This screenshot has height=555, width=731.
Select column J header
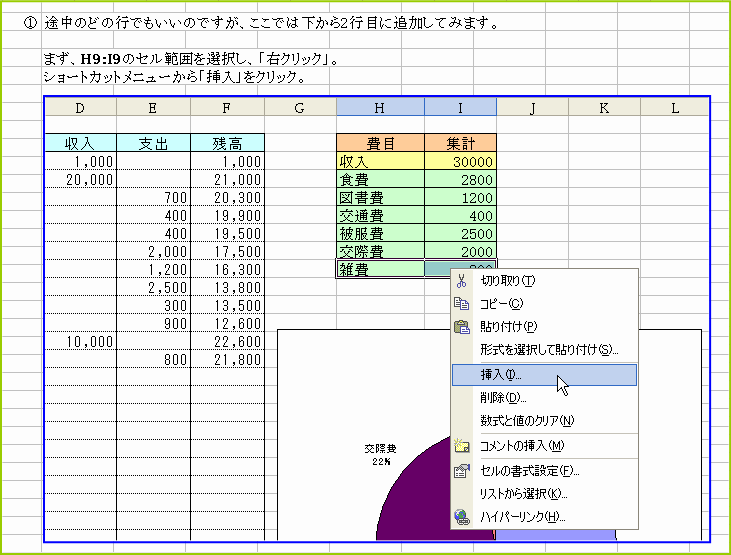[x=532, y=108]
